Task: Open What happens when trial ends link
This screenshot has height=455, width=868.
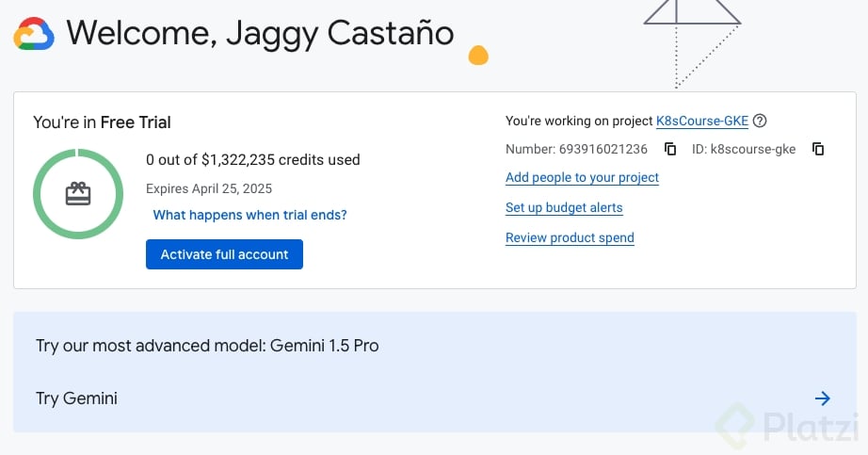Action: [249, 215]
